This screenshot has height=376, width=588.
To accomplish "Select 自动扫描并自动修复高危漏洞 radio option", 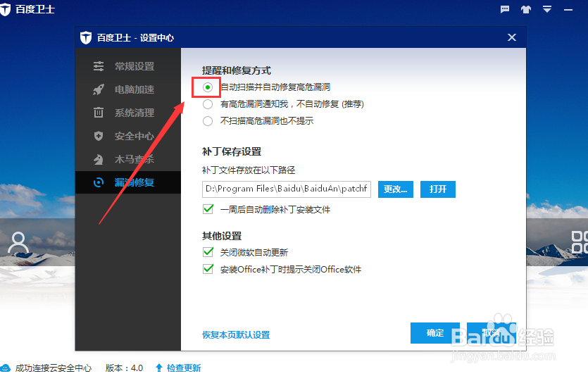I will (207, 87).
